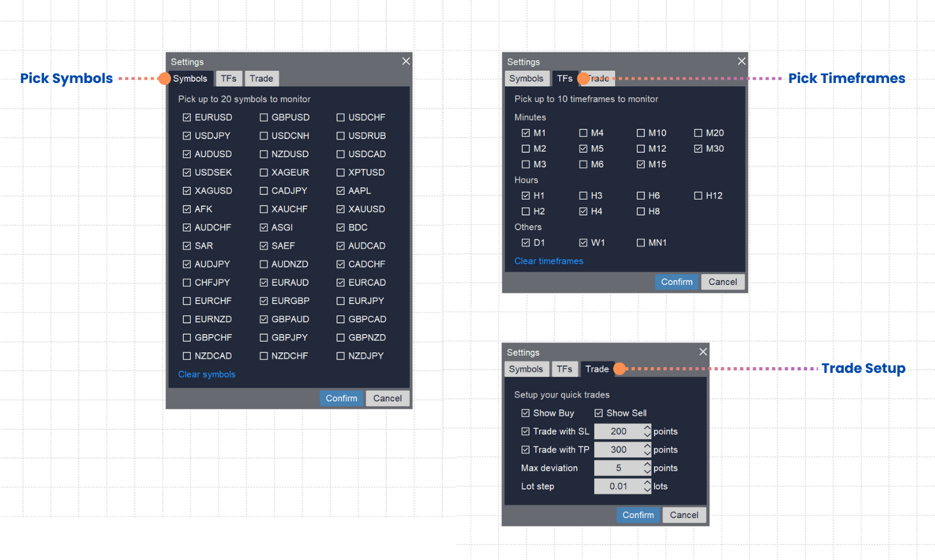Select the Trade tab in Trade settings window
The height and width of the screenshot is (560, 935).
pos(597,369)
